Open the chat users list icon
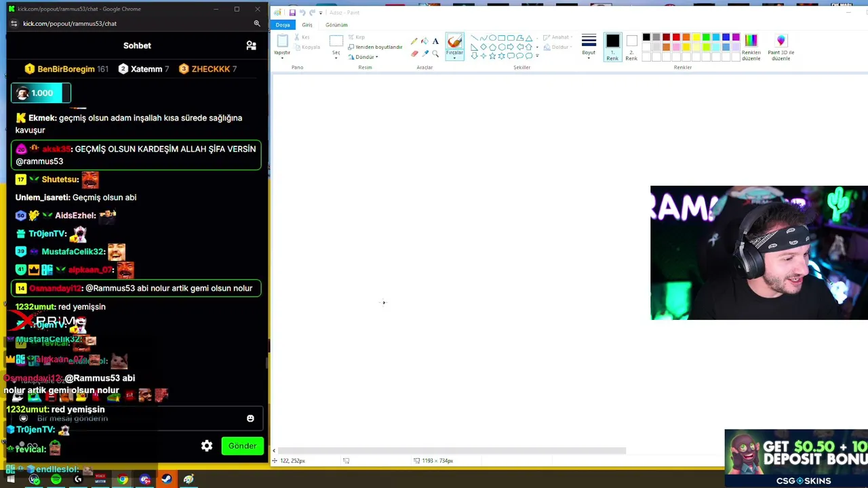Viewport: 868px width, 488px height. pyautogui.click(x=251, y=45)
